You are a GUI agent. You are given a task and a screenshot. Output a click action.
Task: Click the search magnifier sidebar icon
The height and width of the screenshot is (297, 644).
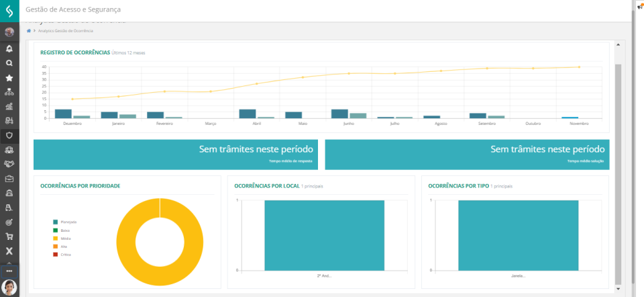[9, 63]
